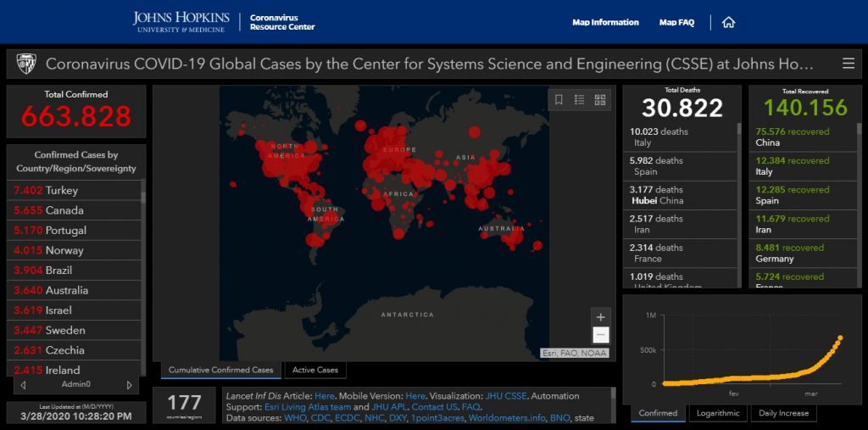Screen dimensions: 868x430
Task: Select Cumulative Confirmed Cases tab
Action: 220,370
